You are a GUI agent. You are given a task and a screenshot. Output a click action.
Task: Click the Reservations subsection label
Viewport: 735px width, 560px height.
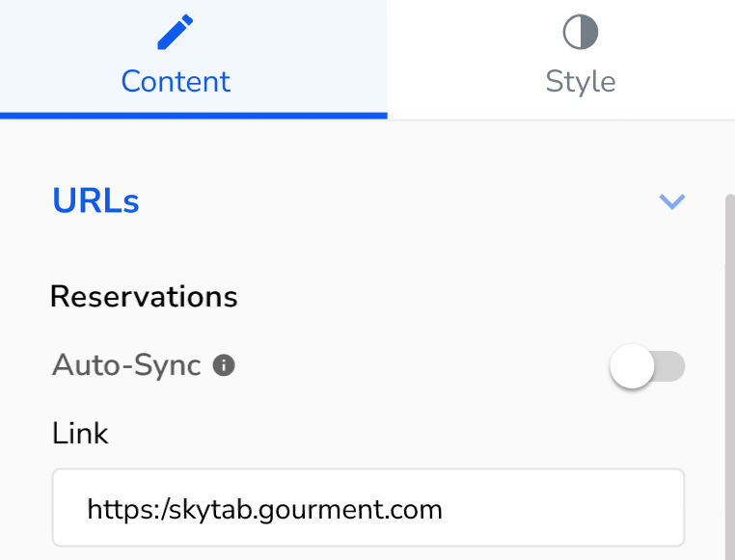[144, 296]
